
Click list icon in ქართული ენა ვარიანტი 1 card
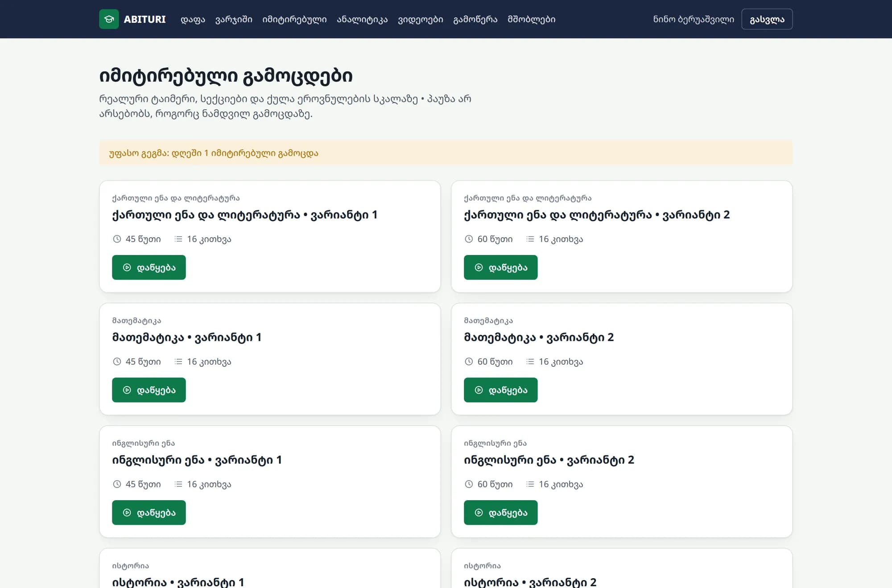178,239
